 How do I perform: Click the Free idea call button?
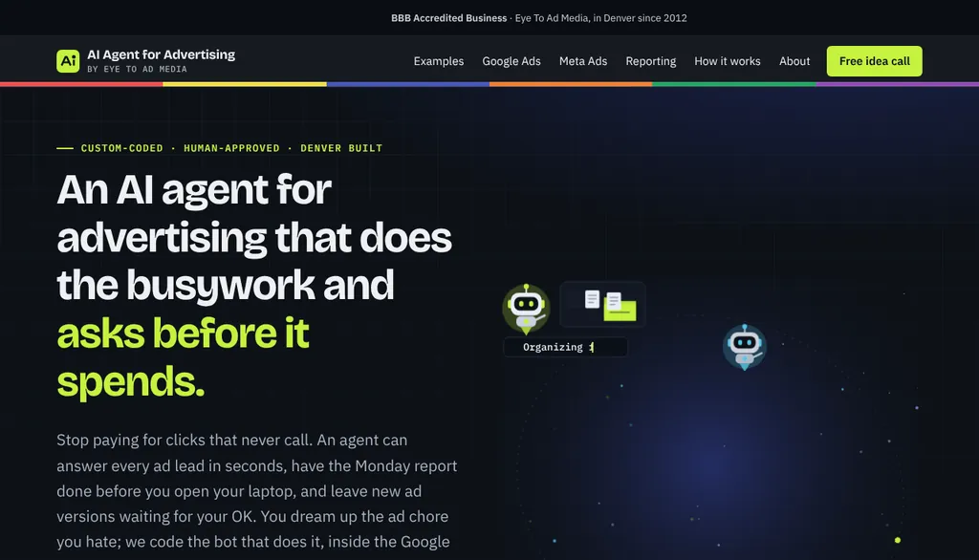click(874, 61)
